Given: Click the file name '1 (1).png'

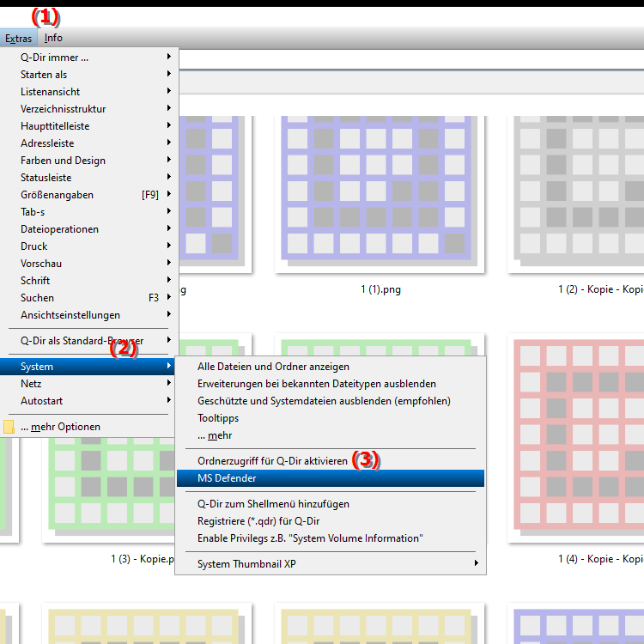Looking at the screenshot, I should pyautogui.click(x=380, y=289).
